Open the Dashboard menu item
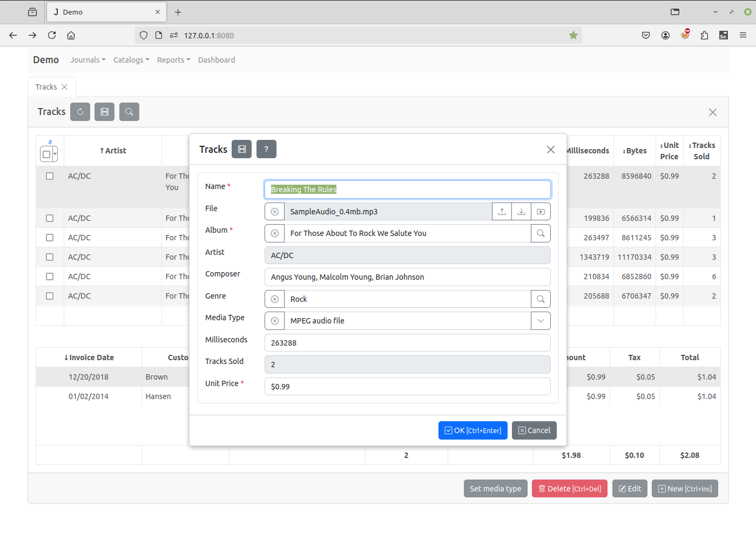The width and height of the screenshot is (756, 533). pos(217,60)
